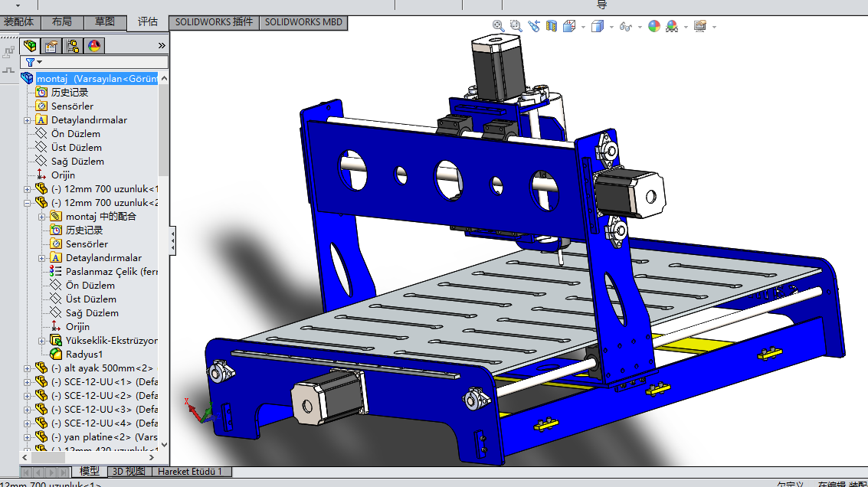
Task: Click the Edit Appearance color ball
Action: (654, 25)
